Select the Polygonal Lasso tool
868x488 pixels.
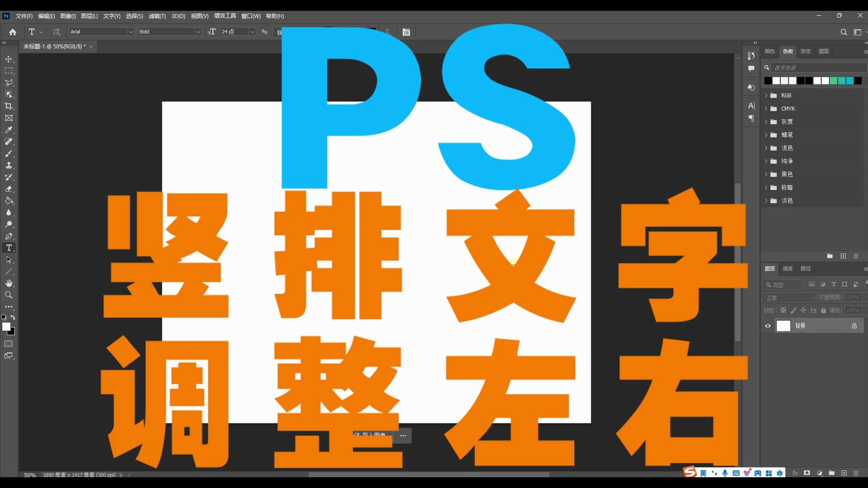[9, 83]
